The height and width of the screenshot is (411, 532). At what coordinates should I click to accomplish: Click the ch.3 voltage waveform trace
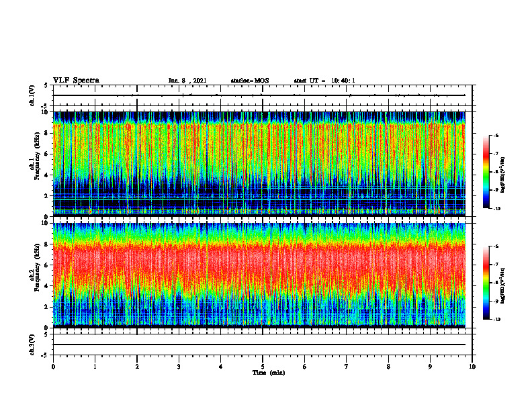[259, 345]
